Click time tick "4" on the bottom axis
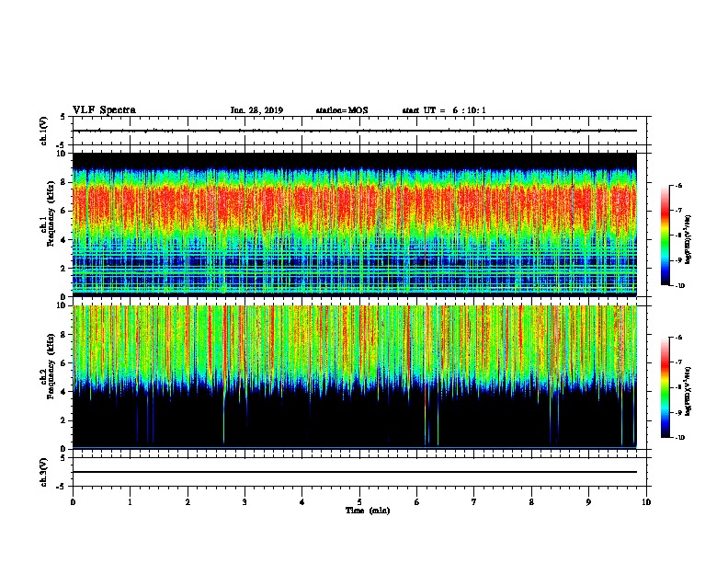Viewport: 728px width, 563px height. 302,502
